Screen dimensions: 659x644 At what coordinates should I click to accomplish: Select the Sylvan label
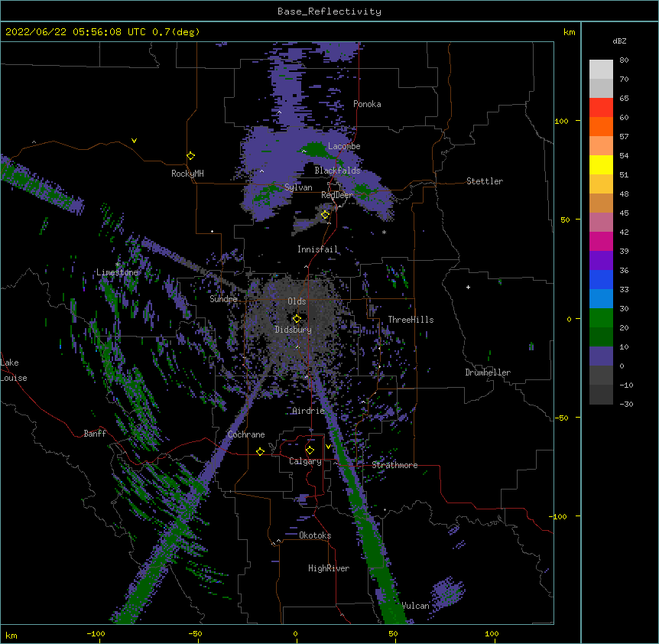click(x=298, y=187)
